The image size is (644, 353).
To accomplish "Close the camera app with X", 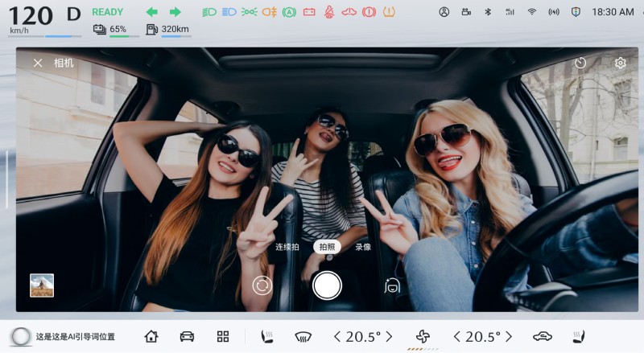I will [x=38, y=63].
